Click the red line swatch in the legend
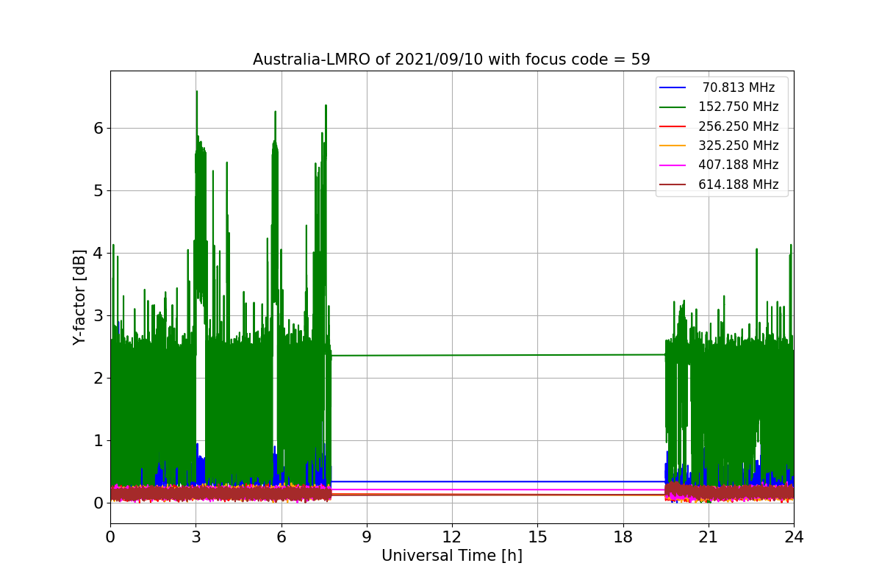882x588 pixels. (673, 126)
